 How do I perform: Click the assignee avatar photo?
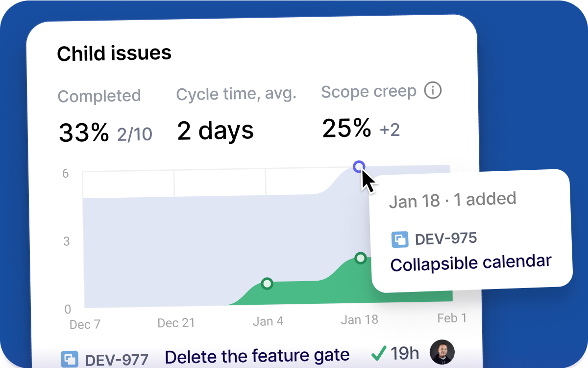click(x=442, y=352)
